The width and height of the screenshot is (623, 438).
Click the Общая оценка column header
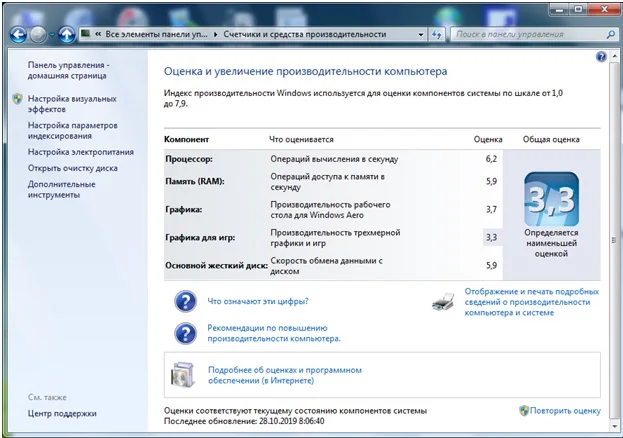point(551,140)
